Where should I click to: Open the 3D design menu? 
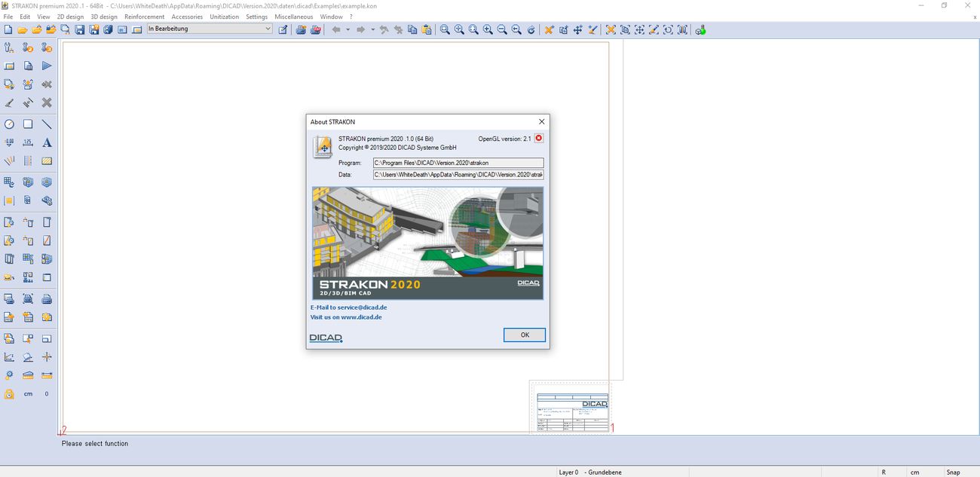coord(104,17)
